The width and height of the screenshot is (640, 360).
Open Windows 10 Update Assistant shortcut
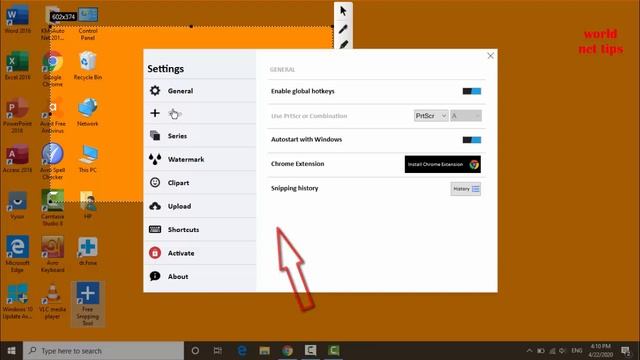[18, 301]
